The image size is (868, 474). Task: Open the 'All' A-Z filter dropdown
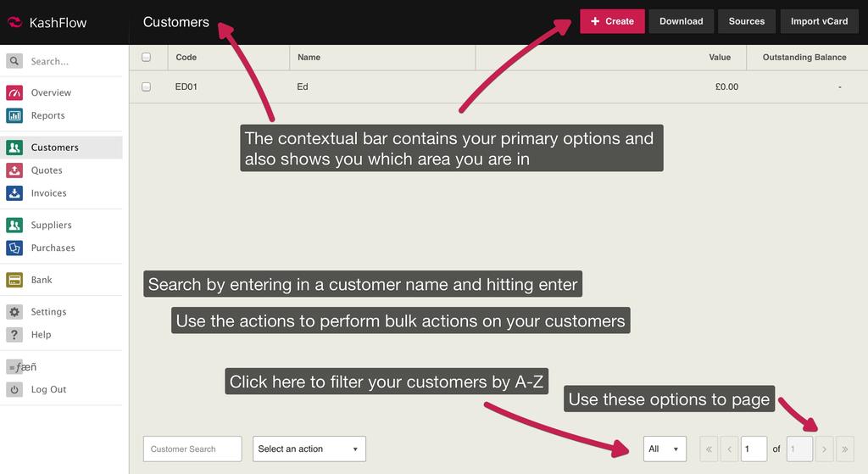coord(664,449)
